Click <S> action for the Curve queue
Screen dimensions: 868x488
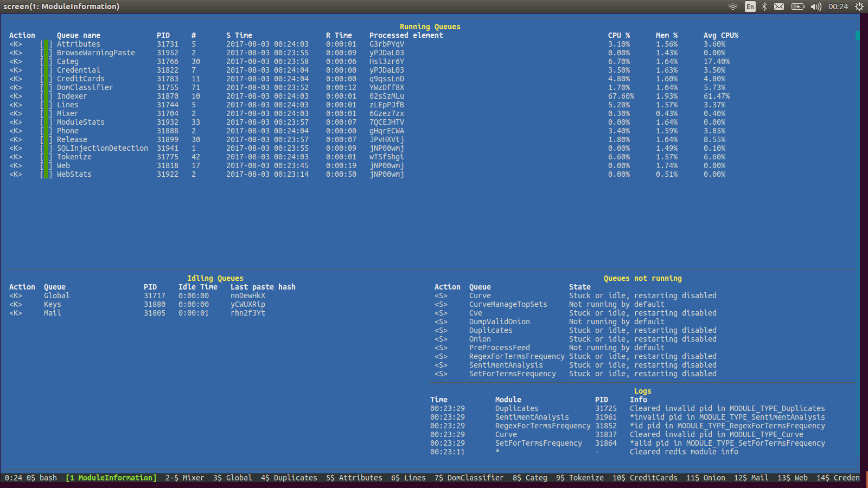pyautogui.click(x=441, y=296)
